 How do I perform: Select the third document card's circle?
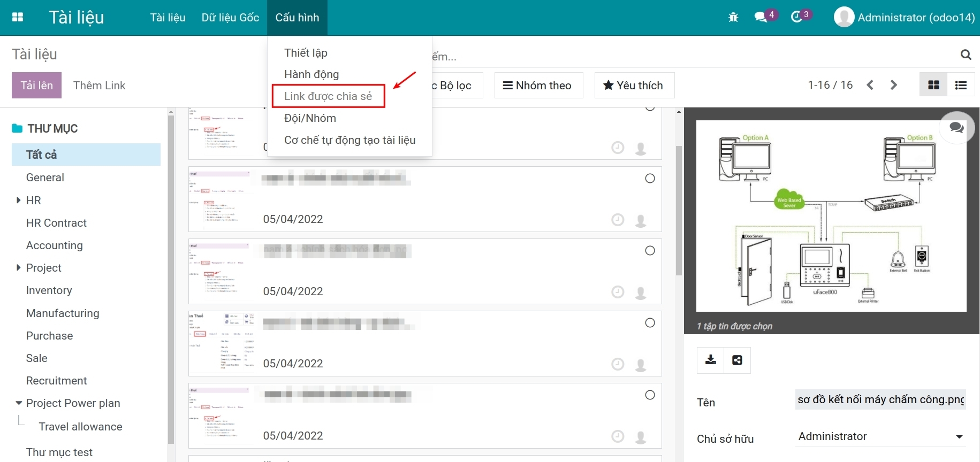[x=650, y=251]
